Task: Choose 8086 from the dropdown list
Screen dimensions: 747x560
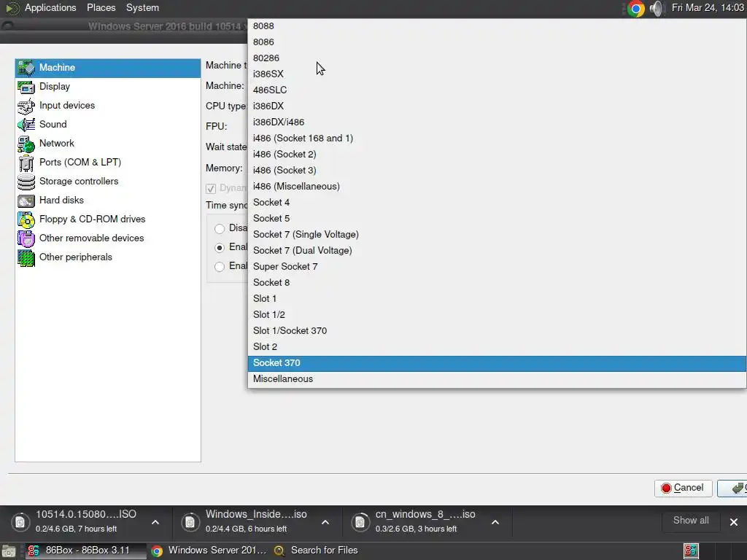Action: point(497,42)
